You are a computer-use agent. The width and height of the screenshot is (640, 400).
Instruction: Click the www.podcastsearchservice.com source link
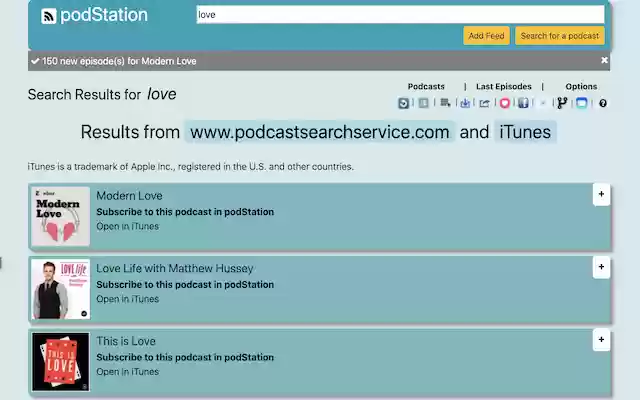coord(320,132)
